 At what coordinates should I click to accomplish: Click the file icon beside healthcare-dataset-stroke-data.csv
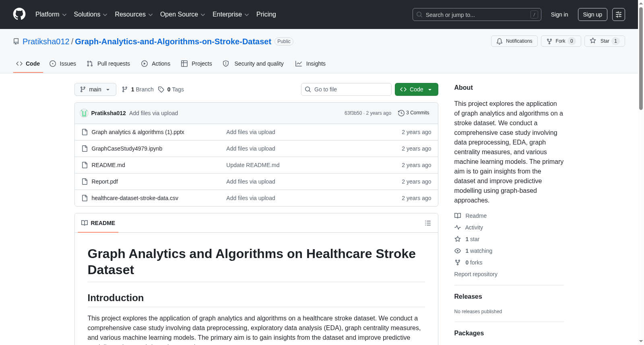coord(85,198)
